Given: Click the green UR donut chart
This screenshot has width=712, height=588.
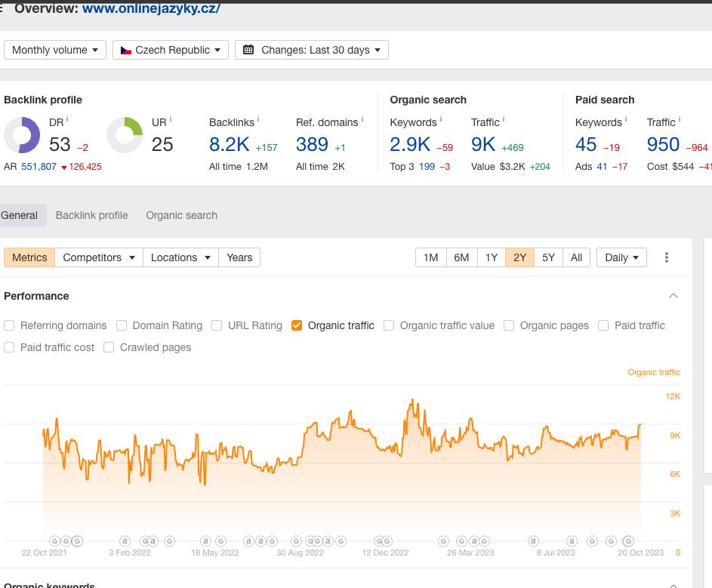Looking at the screenshot, I should (x=125, y=135).
